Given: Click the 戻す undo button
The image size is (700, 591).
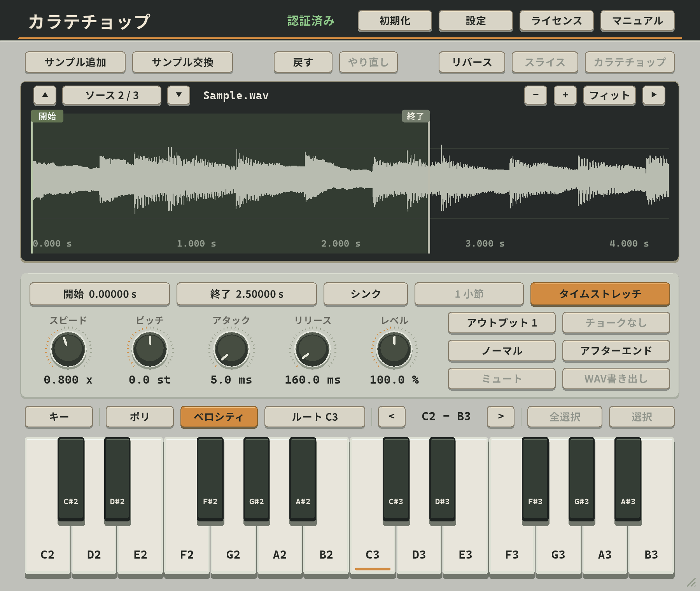Looking at the screenshot, I should [x=303, y=62].
